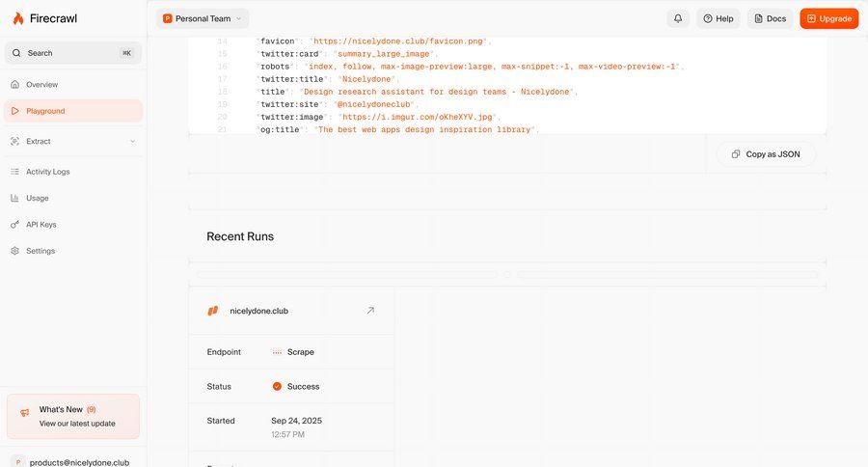Click the Firecrawl flame logo

17,18
